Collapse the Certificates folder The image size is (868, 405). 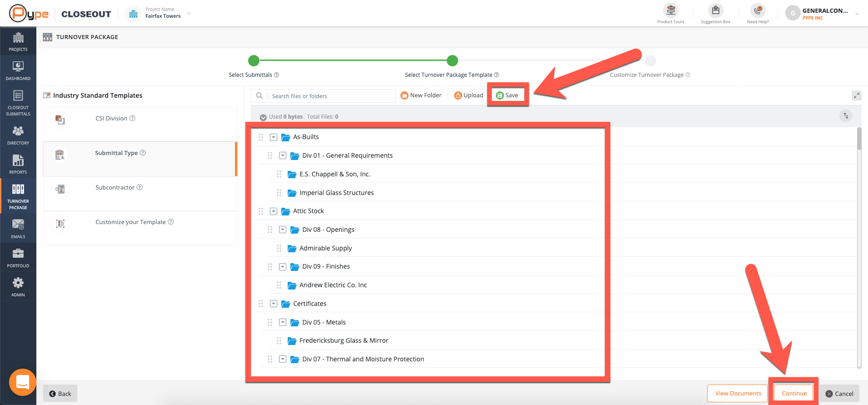click(274, 304)
